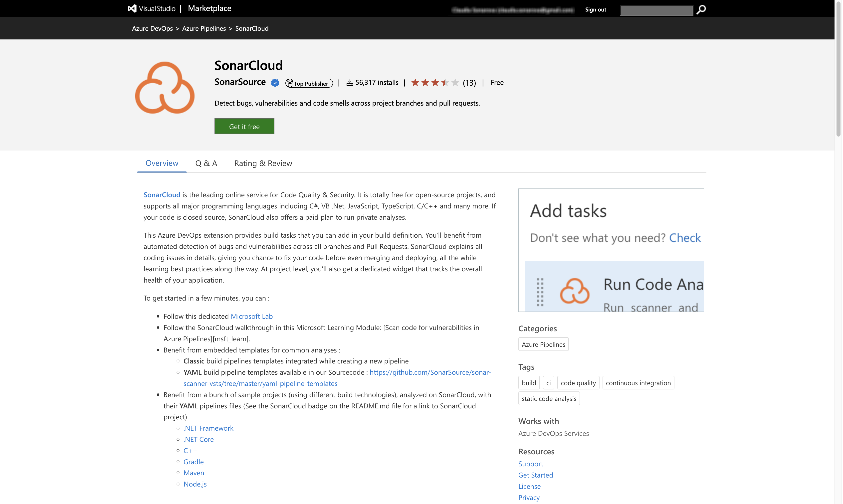Open Azure Pipelines breadcrumb link
The width and height of the screenshot is (843, 504).
(204, 28)
